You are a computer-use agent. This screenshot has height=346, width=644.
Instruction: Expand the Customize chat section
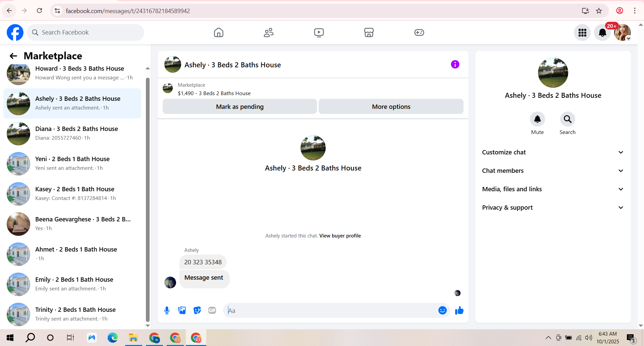553,152
